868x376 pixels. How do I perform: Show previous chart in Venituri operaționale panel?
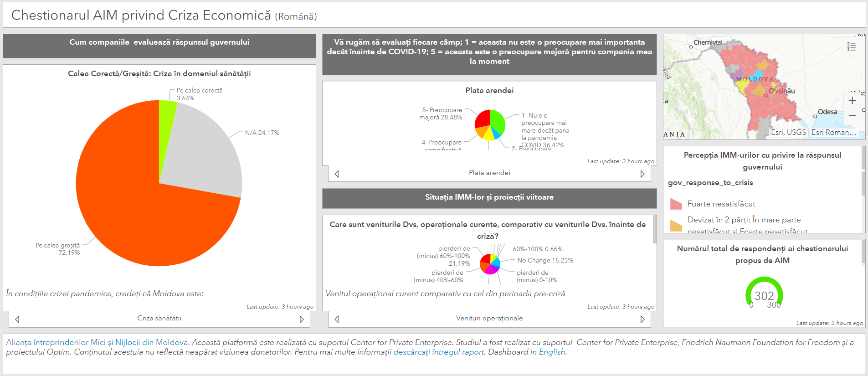click(x=337, y=319)
